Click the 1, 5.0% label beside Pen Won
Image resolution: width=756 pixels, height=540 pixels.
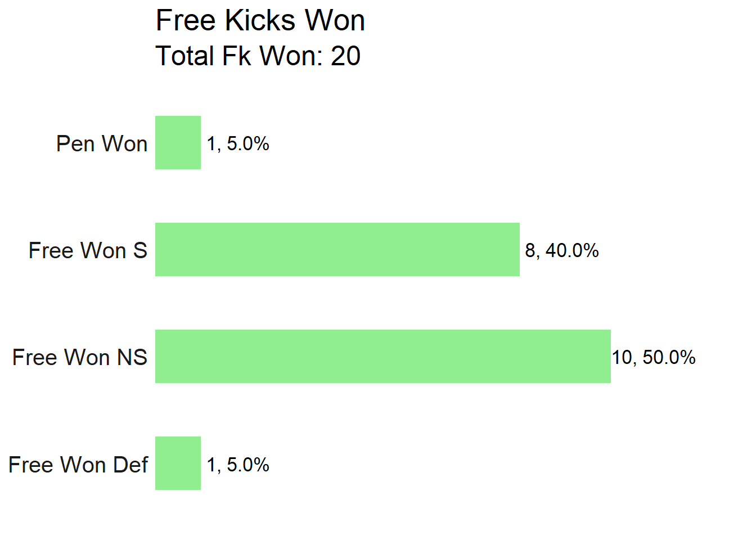238,144
